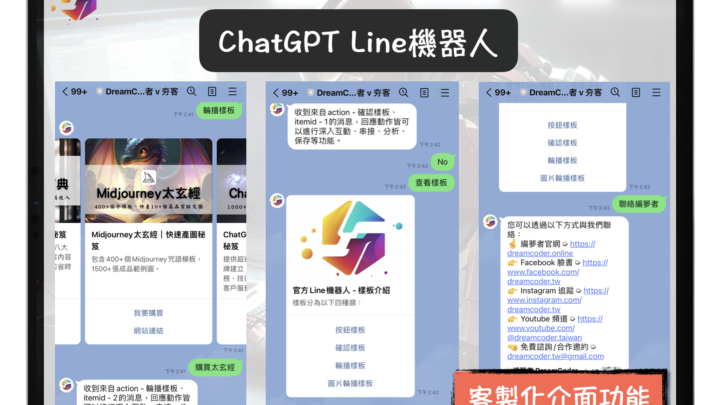Tap the bot avatar beside the Line機器人 logo card
The width and height of the screenshot is (720, 405).
coord(276,203)
